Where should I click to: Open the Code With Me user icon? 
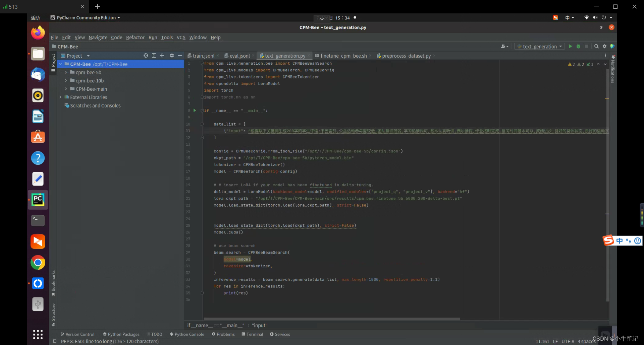[504, 46]
